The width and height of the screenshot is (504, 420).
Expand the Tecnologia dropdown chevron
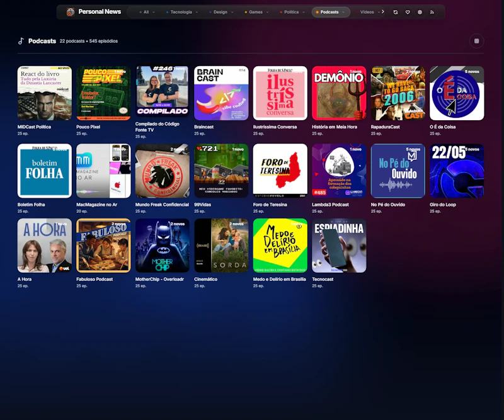click(197, 12)
